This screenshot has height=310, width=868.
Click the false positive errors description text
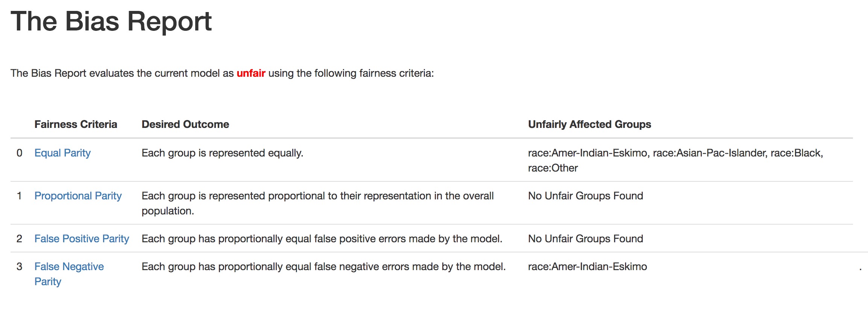click(322, 239)
